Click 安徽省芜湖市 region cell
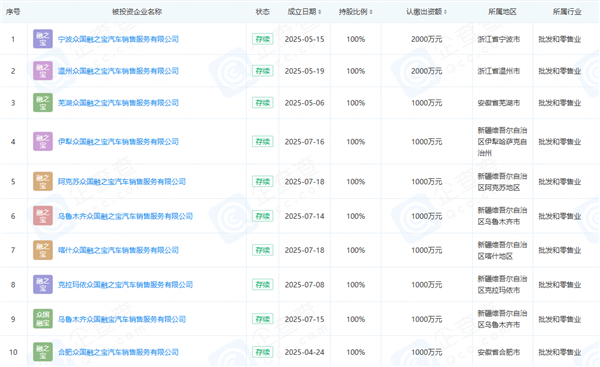The image size is (600, 367). pyautogui.click(x=499, y=103)
